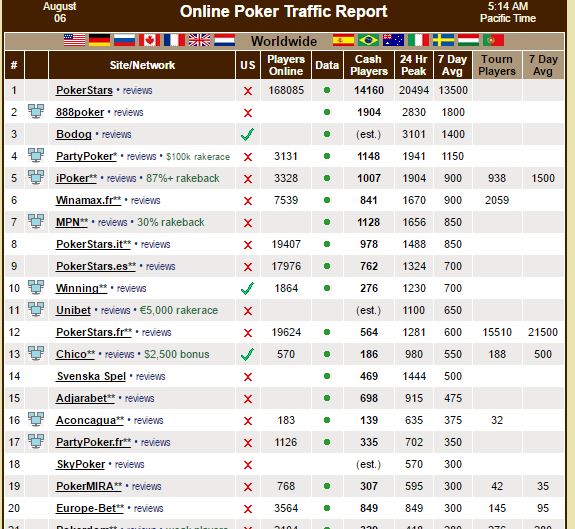Open the iPoker network link
Viewport: 575px width, 529px height.
click(76, 178)
